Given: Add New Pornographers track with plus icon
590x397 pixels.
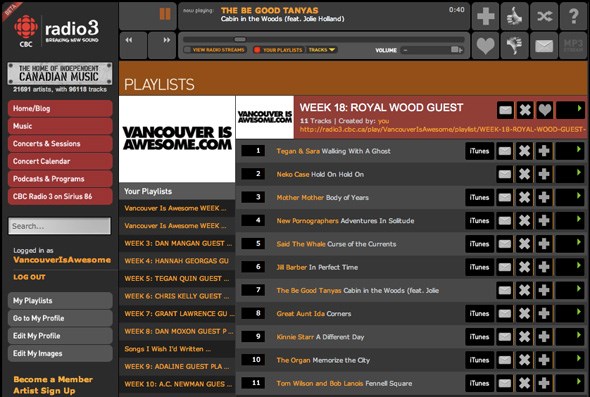Looking at the screenshot, I should [x=544, y=221].
